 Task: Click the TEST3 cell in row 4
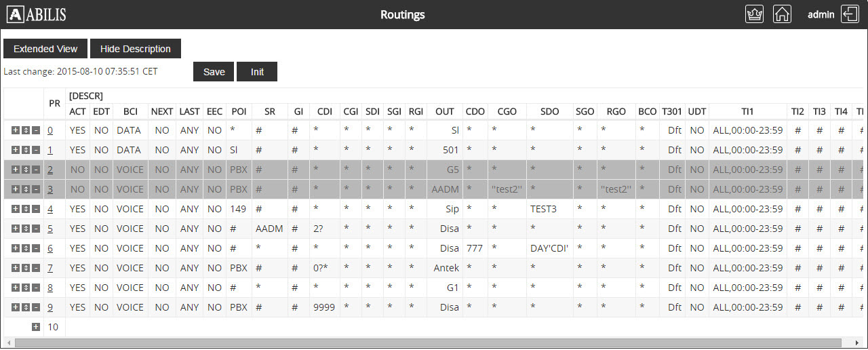tap(543, 209)
